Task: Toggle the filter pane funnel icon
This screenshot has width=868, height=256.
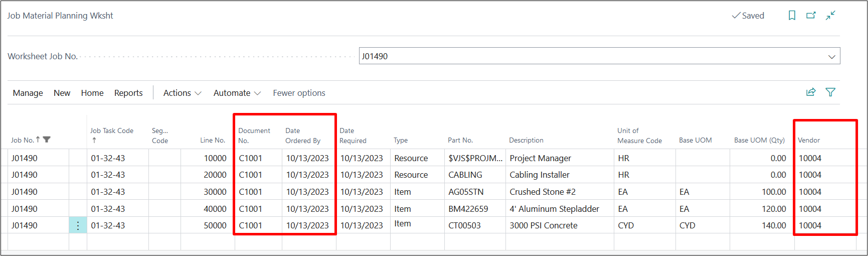Action: (830, 92)
